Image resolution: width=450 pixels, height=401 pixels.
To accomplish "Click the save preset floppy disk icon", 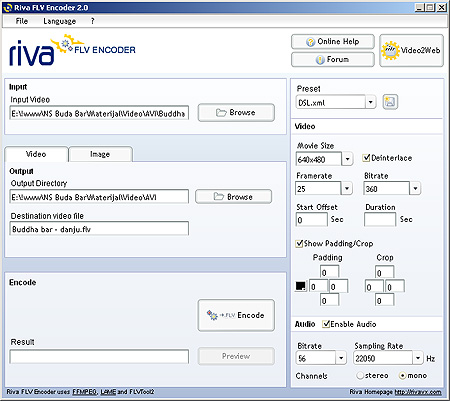I will [390, 102].
